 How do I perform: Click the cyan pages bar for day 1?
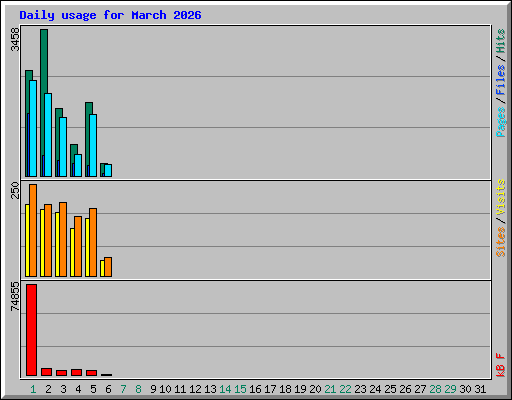33,128
